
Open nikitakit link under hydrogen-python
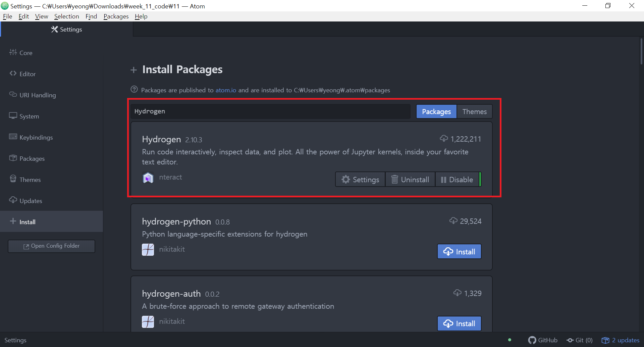(x=172, y=249)
